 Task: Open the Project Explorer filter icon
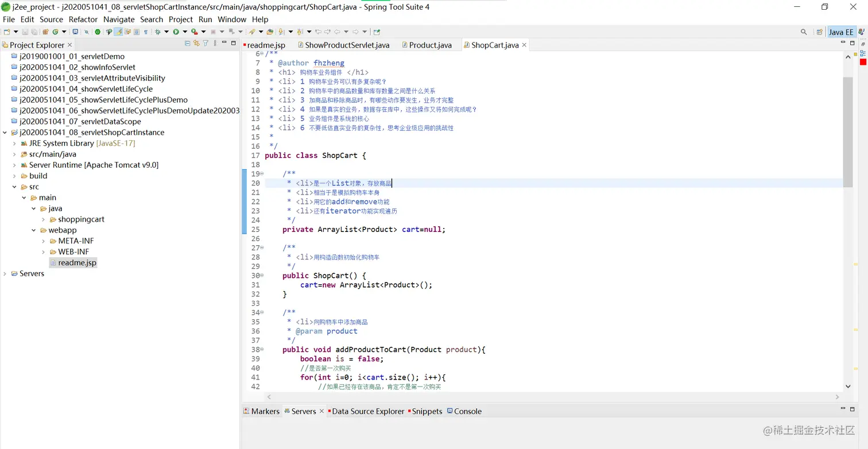206,43
